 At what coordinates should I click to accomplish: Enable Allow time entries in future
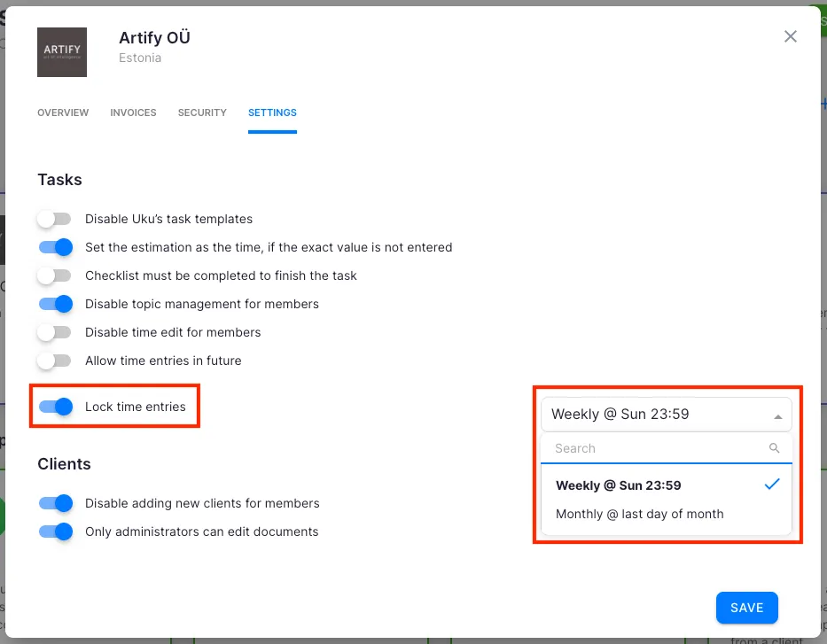[x=54, y=361]
